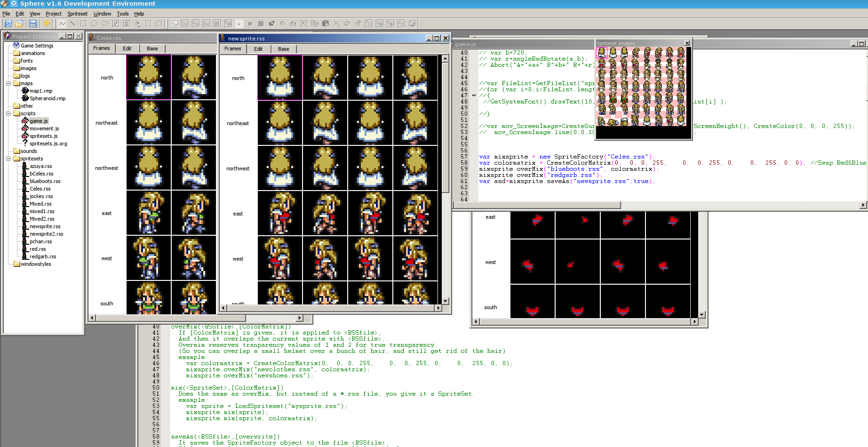Open the folder icon in toolbar

point(19,24)
